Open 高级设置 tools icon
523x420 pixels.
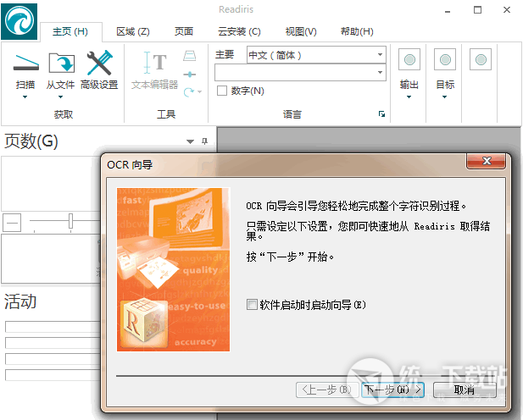[x=99, y=63]
